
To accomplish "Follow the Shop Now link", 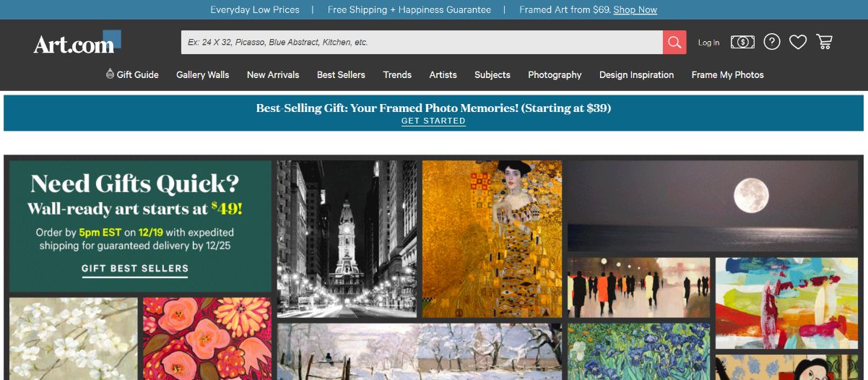I will coord(635,9).
